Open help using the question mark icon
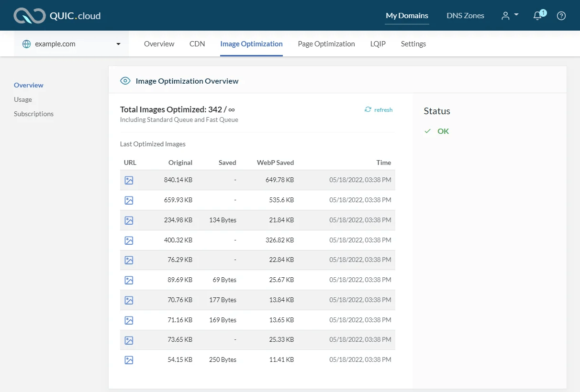The height and width of the screenshot is (392, 580). tap(561, 16)
